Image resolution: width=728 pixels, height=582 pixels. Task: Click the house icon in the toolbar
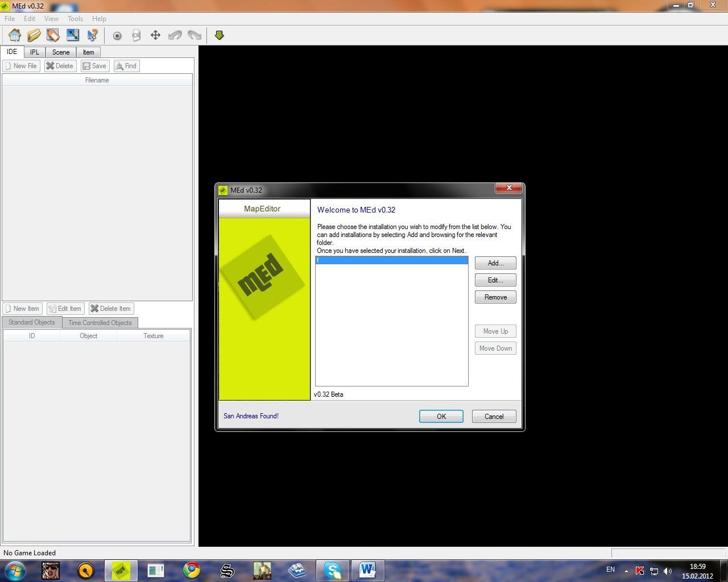click(x=15, y=35)
